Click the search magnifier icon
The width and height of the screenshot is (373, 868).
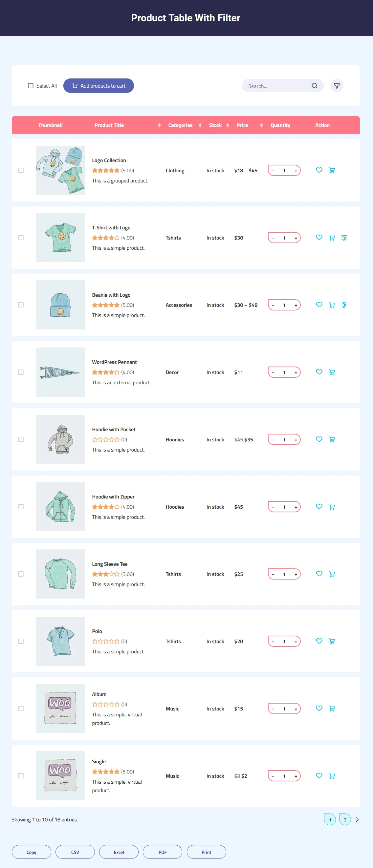[314, 86]
